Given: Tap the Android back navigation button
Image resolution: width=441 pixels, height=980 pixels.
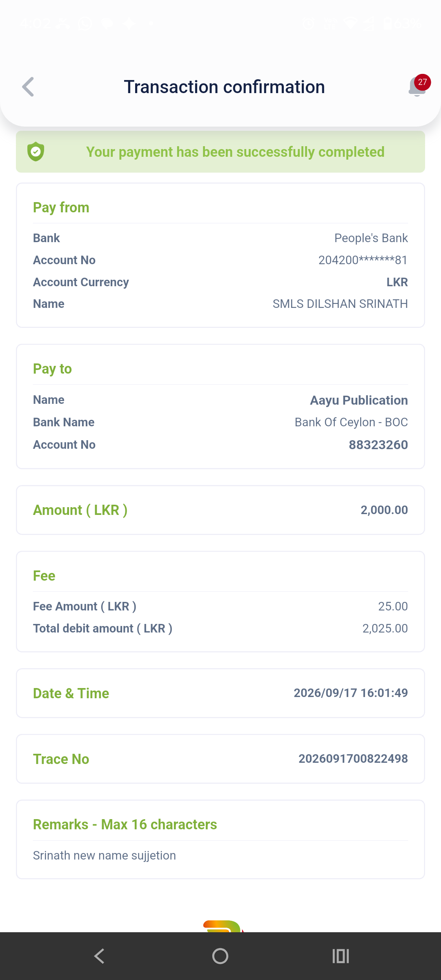Looking at the screenshot, I should pyautogui.click(x=99, y=956).
